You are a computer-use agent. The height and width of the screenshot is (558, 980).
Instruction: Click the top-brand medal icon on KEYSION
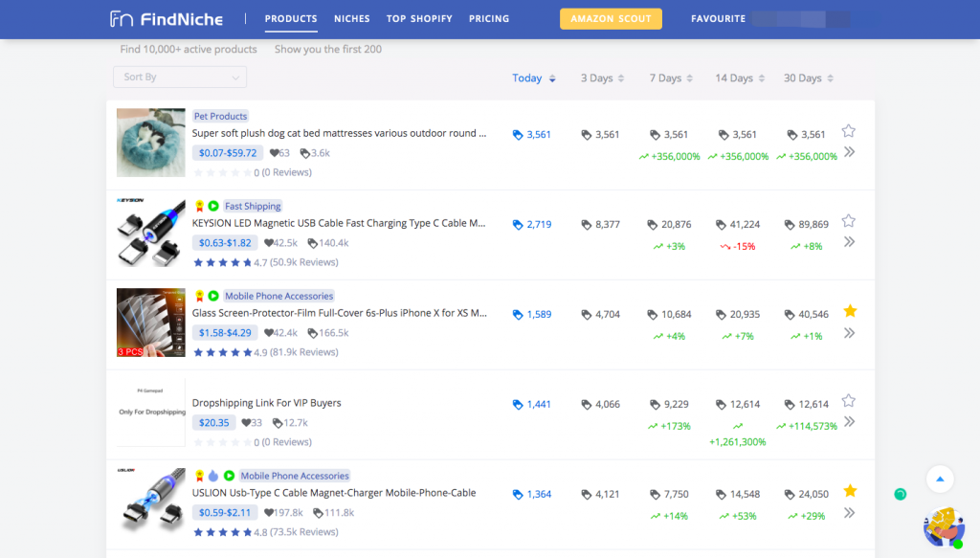(x=199, y=206)
